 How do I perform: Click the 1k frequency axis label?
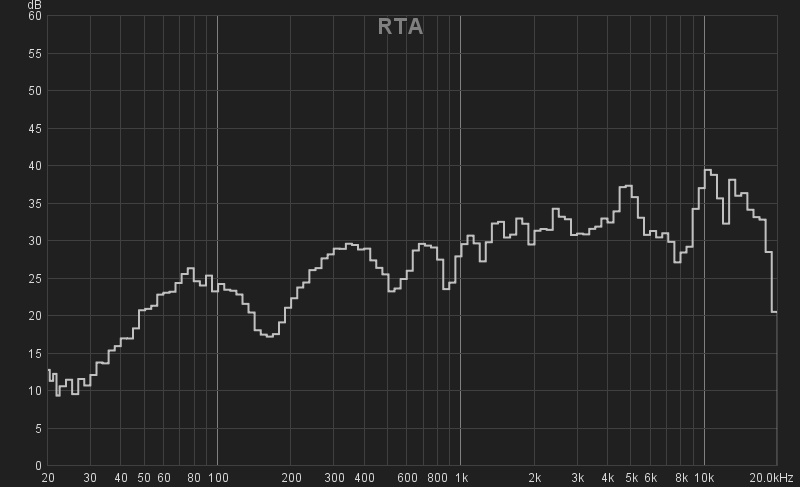pyautogui.click(x=461, y=478)
